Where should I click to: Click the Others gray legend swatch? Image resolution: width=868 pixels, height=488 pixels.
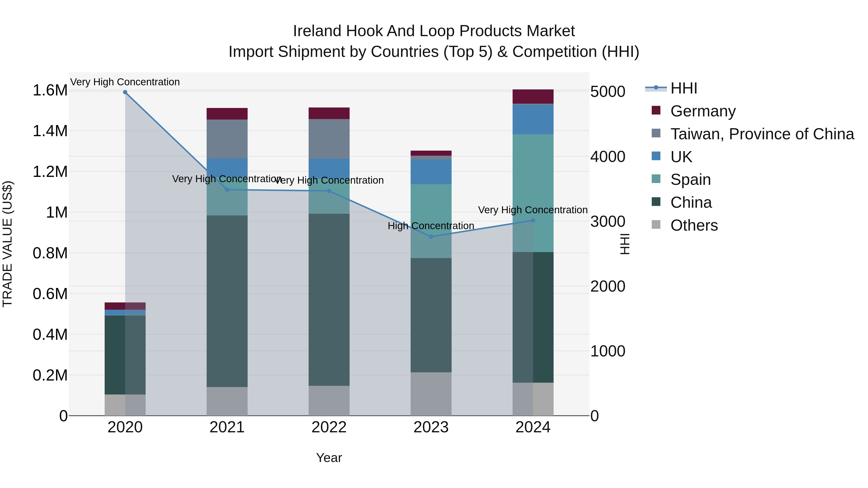pos(656,224)
